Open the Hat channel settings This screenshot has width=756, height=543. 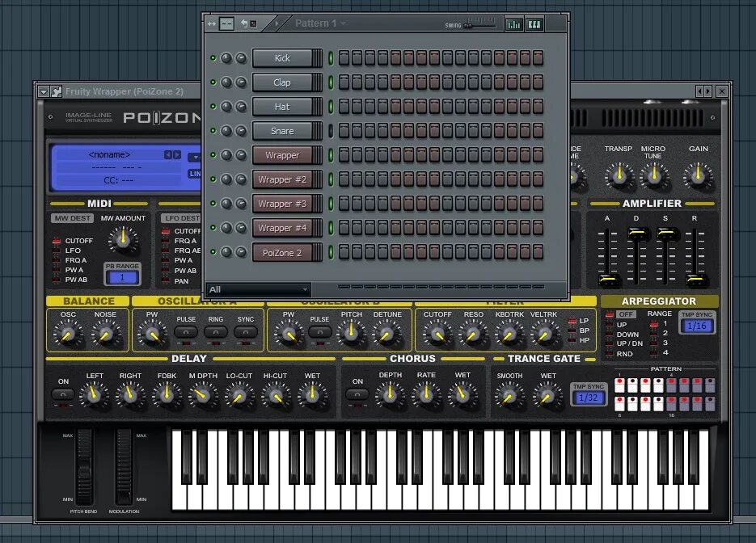(282, 107)
